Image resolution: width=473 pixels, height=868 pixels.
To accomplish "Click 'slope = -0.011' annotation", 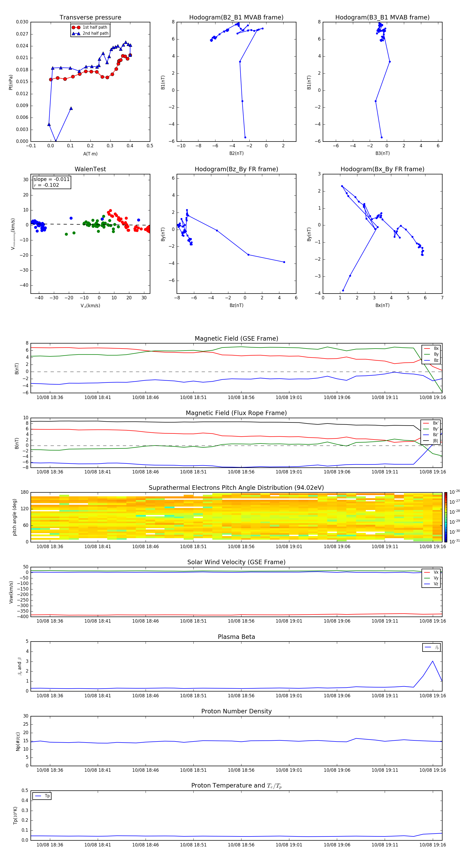I will tap(52, 179).
